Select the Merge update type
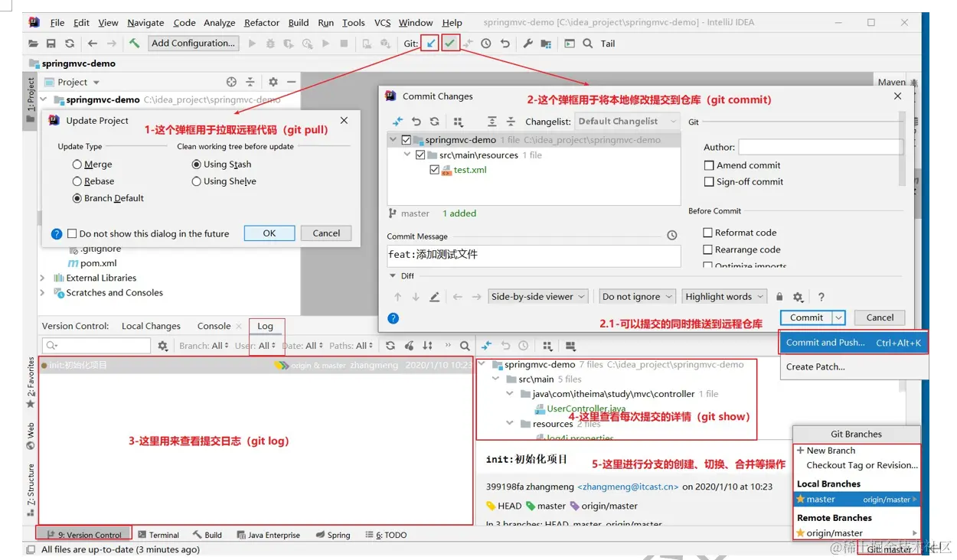This screenshot has width=957, height=560. pos(77,164)
